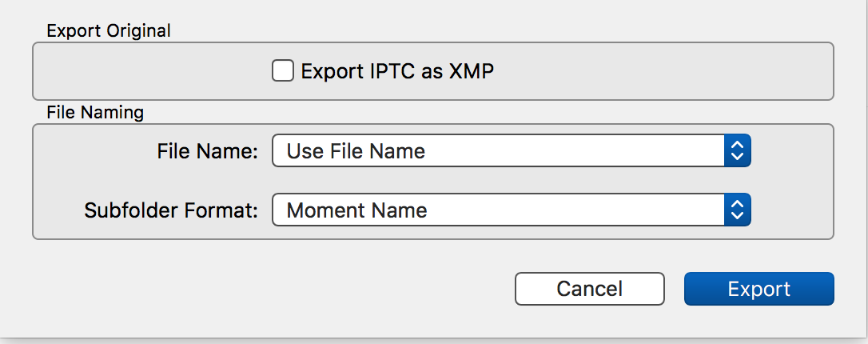Click the "Export Original" section heading

[x=109, y=31]
